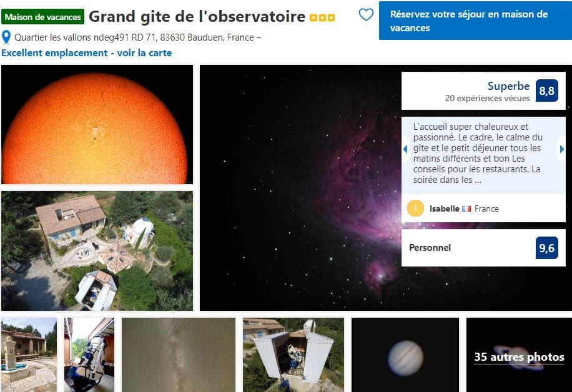Open the Jupiter planet thumbnail
572x392 pixels.
(x=405, y=355)
